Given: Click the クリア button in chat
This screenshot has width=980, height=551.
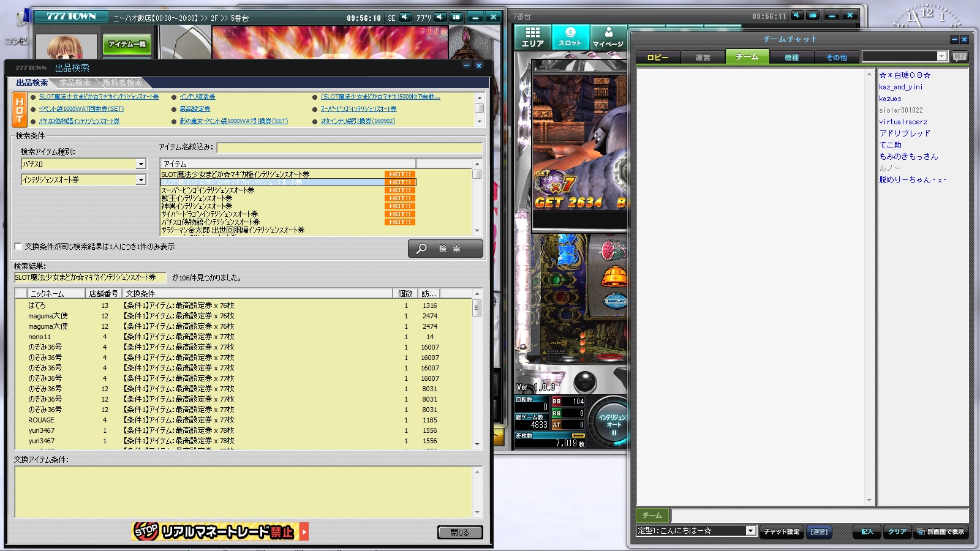Looking at the screenshot, I should pos(897,531).
